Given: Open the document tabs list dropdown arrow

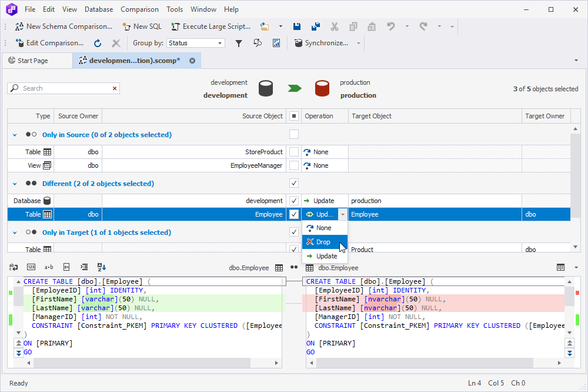Looking at the screenshot, I should tap(576, 61).
